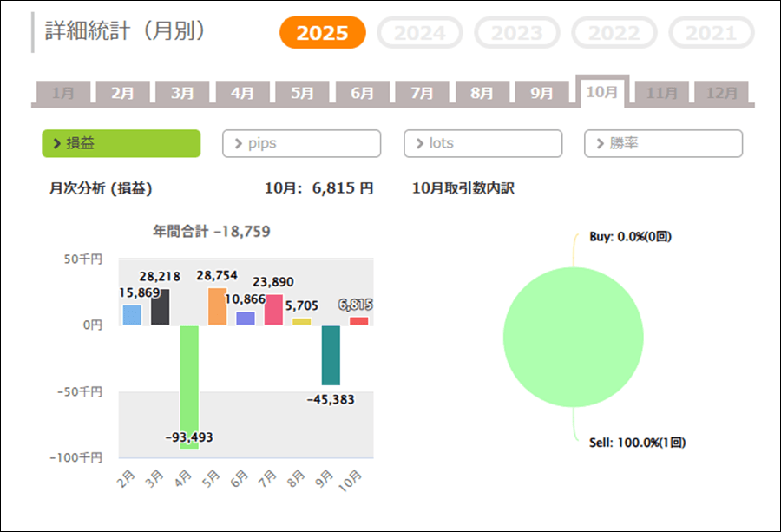Select the 2025 year button
The width and height of the screenshot is (781, 532).
[x=322, y=33]
